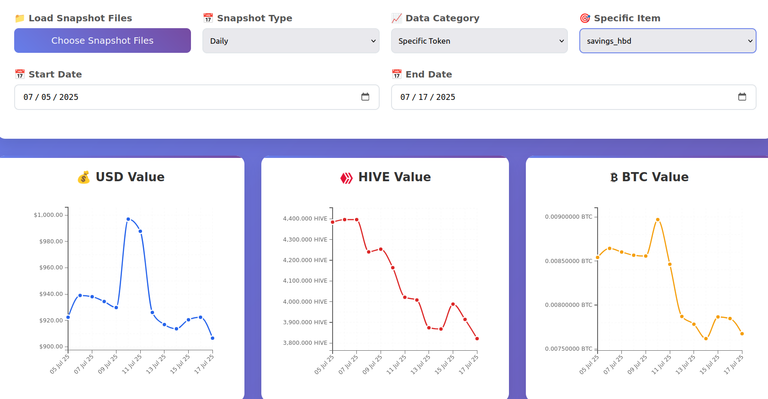Click the calendar icon next to Snapshot Type

tap(208, 18)
